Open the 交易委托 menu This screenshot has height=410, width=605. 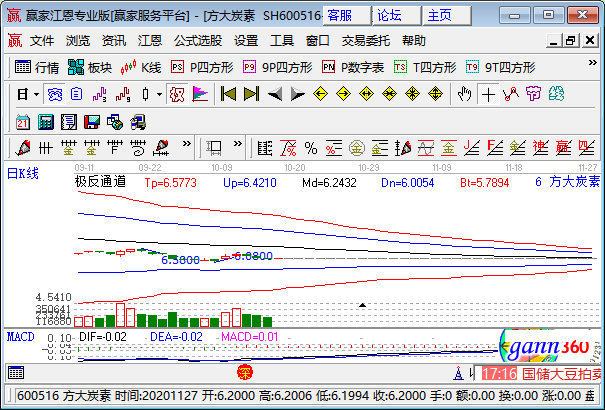pyautogui.click(x=365, y=40)
